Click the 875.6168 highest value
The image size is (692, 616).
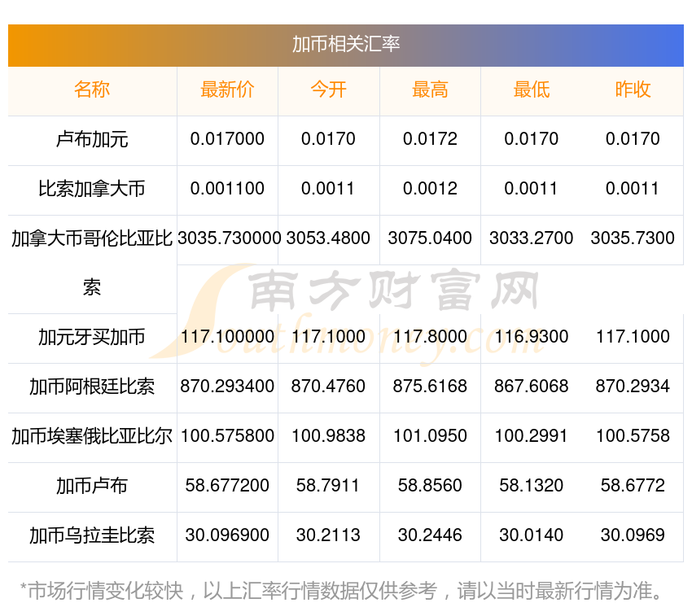click(x=430, y=387)
